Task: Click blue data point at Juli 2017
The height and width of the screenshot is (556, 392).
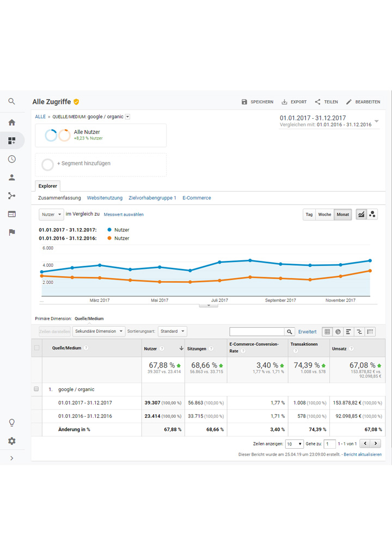Action: (220, 262)
